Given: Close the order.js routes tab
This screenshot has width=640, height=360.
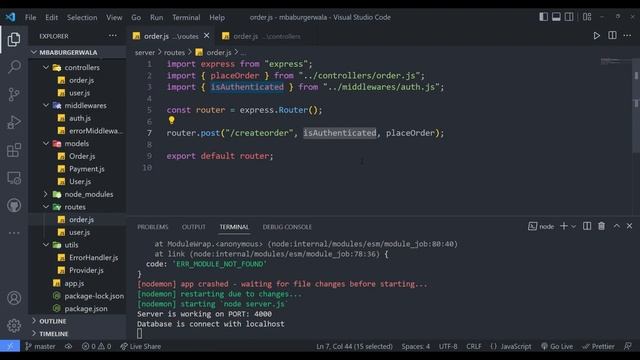Looking at the screenshot, I should click(207, 36).
